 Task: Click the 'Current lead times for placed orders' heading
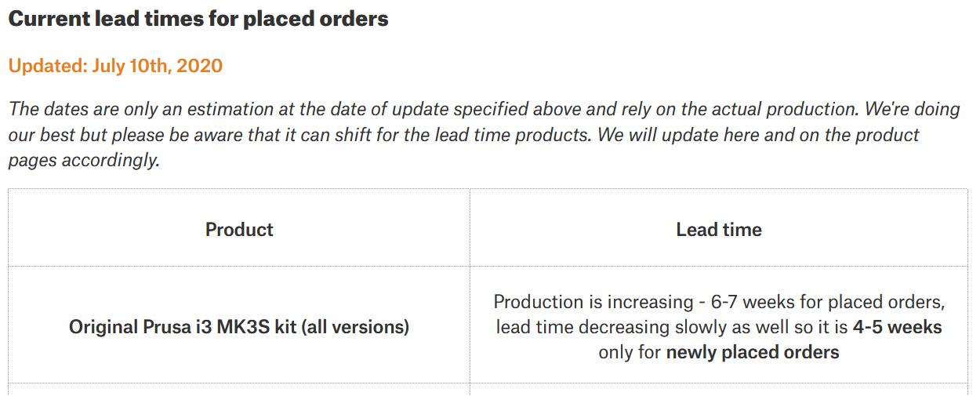click(198, 19)
